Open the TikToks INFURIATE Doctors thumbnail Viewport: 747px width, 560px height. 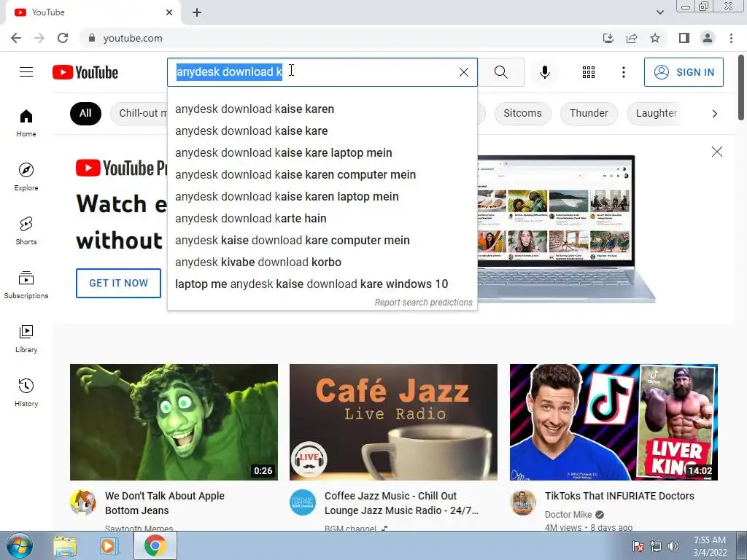pyautogui.click(x=614, y=422)
